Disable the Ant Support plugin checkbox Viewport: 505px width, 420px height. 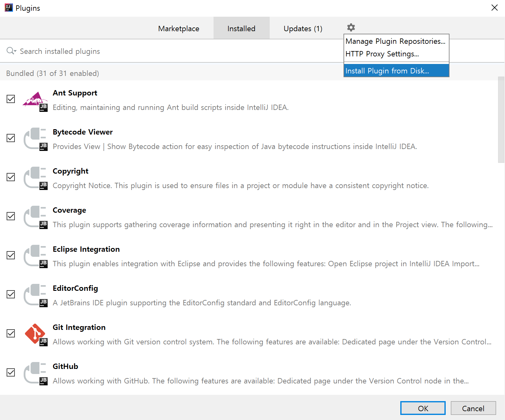(11, 99)
